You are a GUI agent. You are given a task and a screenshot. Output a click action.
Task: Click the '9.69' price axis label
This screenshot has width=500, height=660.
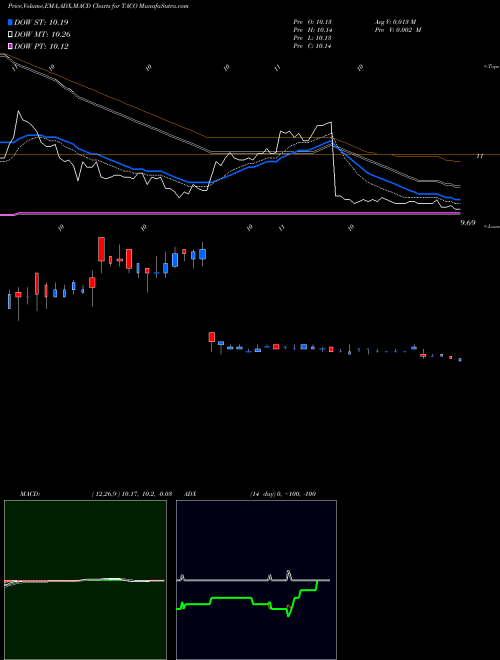tap(468, 223)
